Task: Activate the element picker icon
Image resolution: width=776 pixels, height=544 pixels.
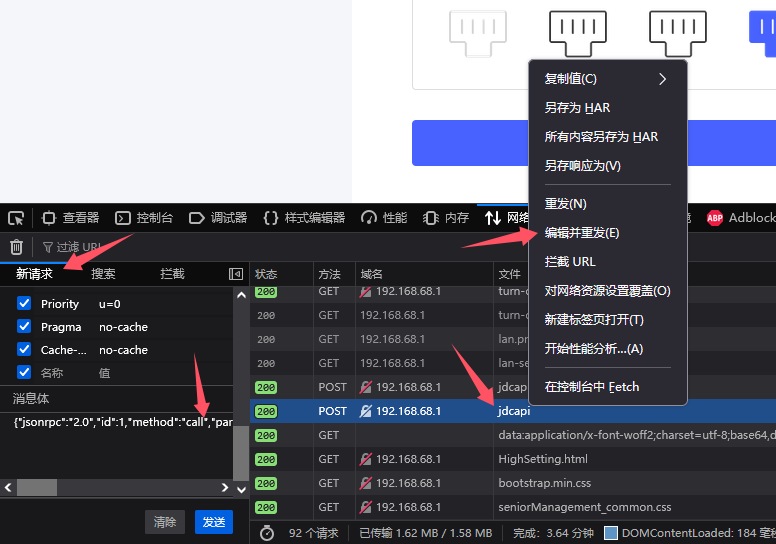Action: [x=16, y=218]
